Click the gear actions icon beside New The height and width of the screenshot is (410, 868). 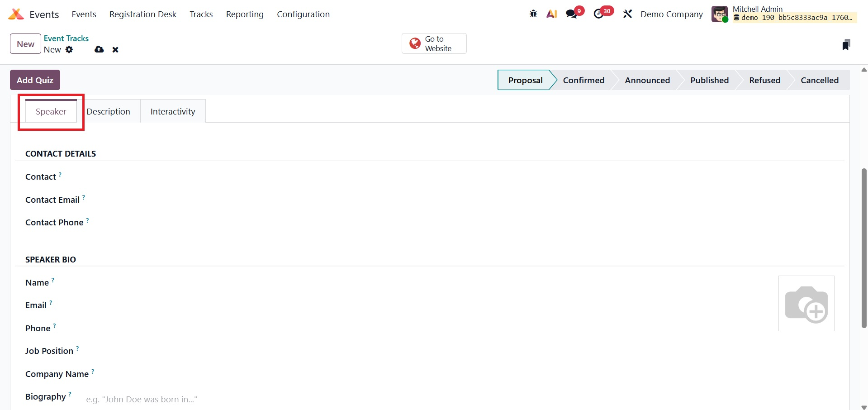pos(69,50)
